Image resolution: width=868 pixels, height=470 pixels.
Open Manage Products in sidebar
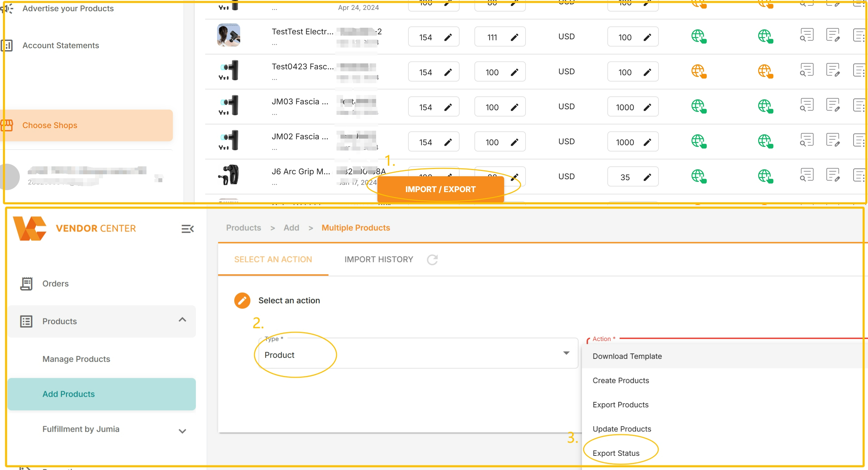pos(76,359)
